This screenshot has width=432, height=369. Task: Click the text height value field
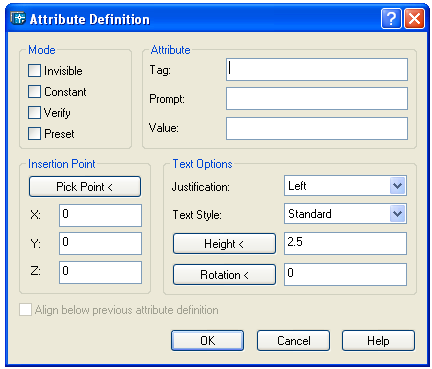(345, 244)
